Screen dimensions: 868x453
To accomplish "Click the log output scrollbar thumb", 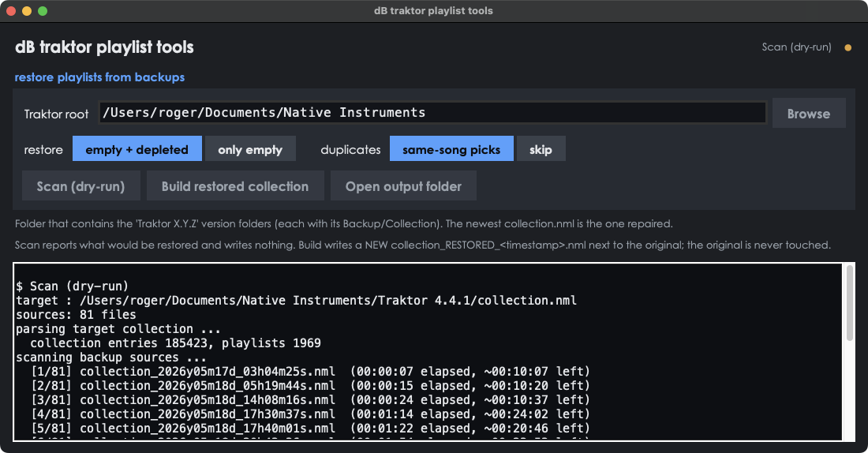I will pyautogui.click(x=850, y=304).
